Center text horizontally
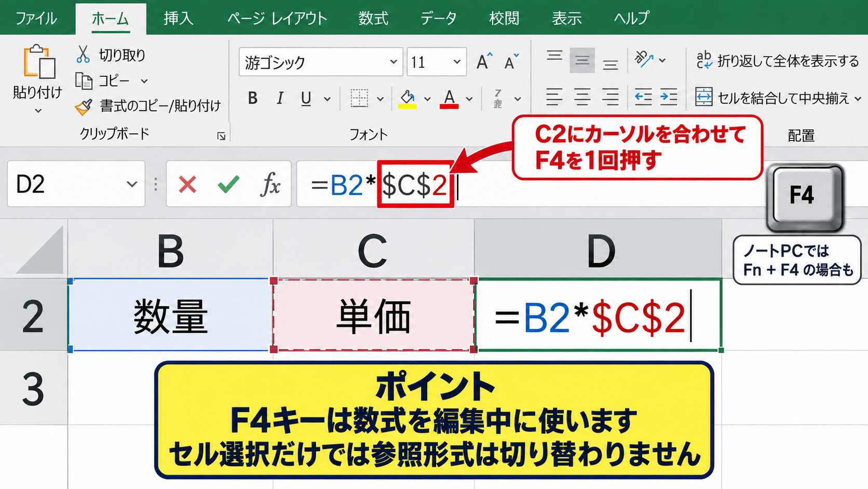The image size is (868, 489). 582,97
